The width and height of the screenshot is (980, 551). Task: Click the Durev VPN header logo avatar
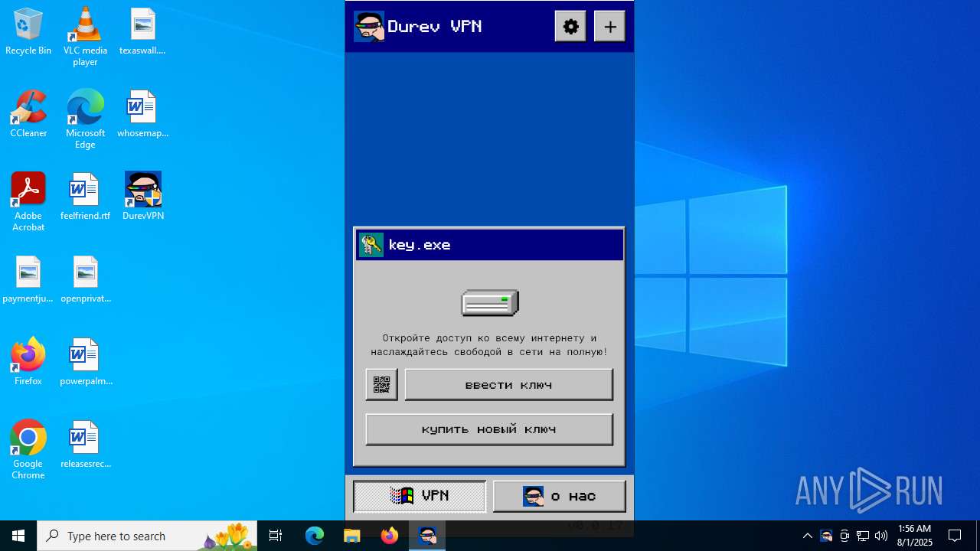[x=369, y=27]
